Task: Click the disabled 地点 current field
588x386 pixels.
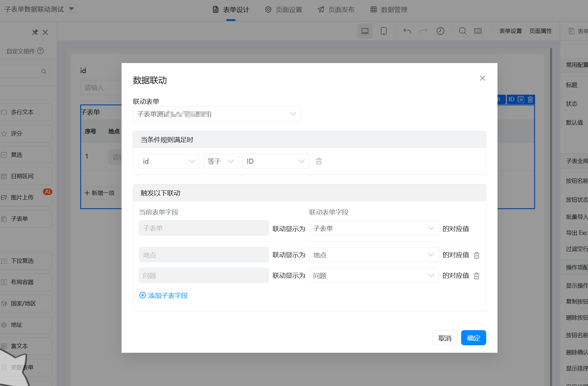Action: [x=204, y=255]
